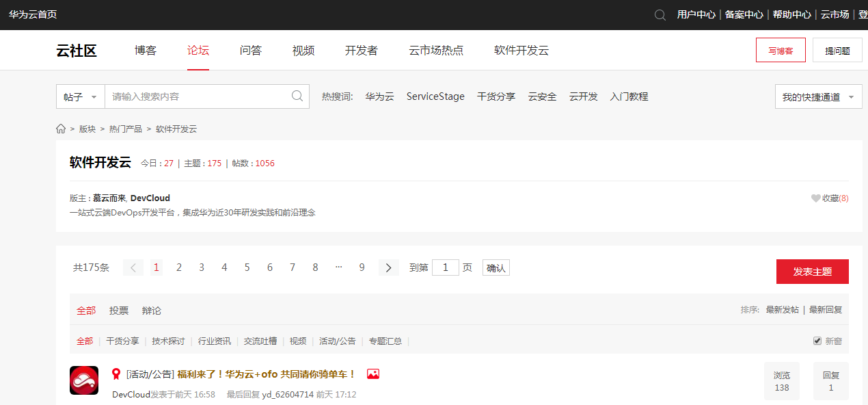Screen dimensions: 868x405
Task: Go to page 5
Action: (247, 267)
